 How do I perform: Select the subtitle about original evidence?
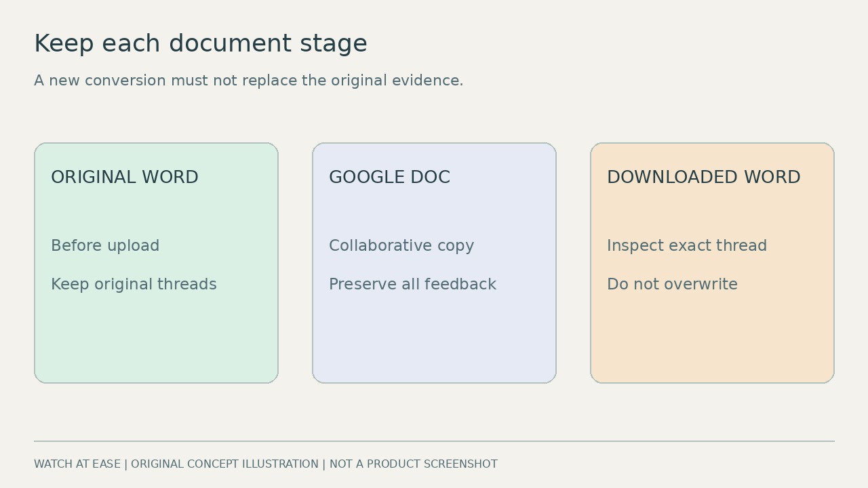pos(249,81)
